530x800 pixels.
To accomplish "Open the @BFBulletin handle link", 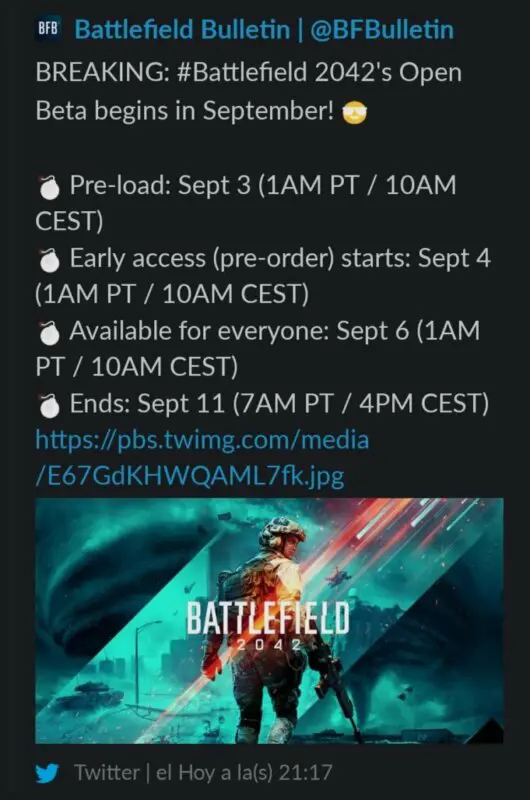I will (382, 30).
